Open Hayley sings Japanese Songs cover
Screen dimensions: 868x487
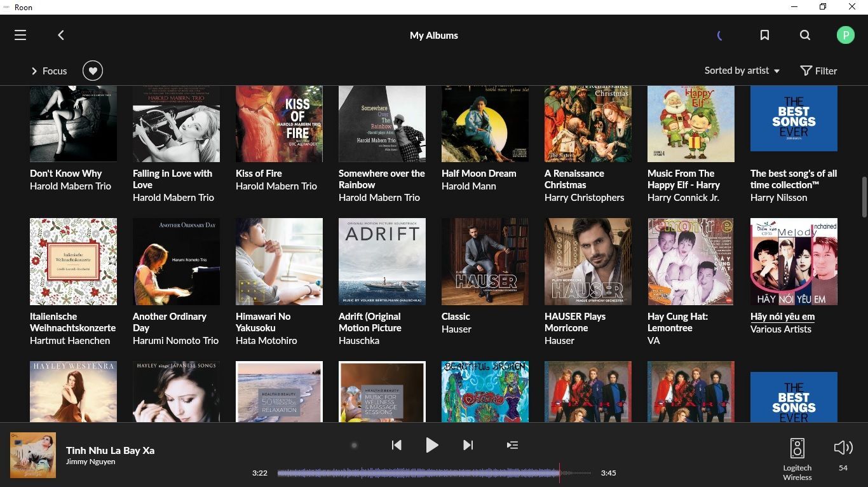176,392
